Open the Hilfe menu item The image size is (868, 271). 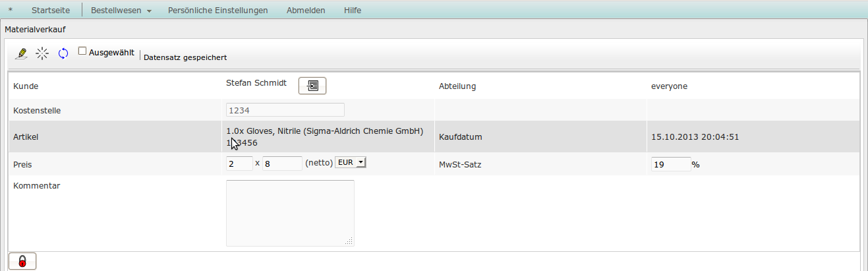[353, 11]
